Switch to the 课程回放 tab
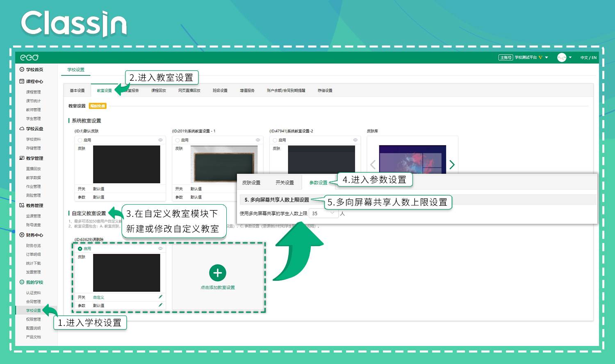 tap(158, 91)
